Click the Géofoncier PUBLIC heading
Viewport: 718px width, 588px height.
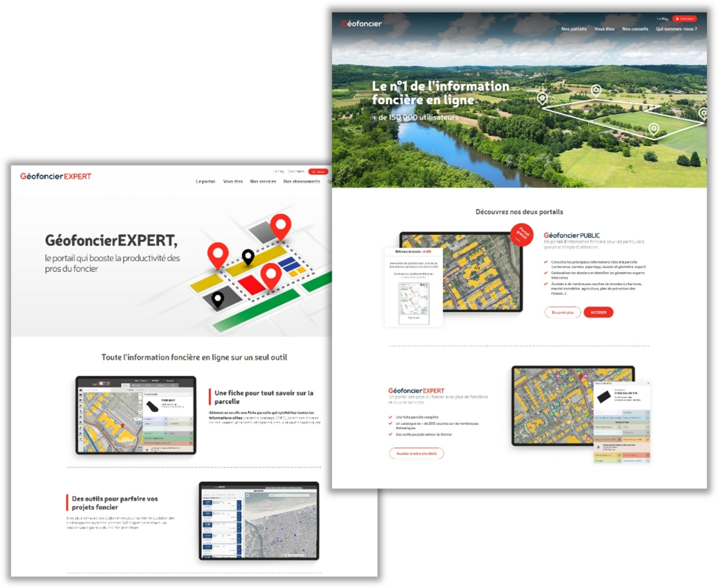[x=571, y=235]
